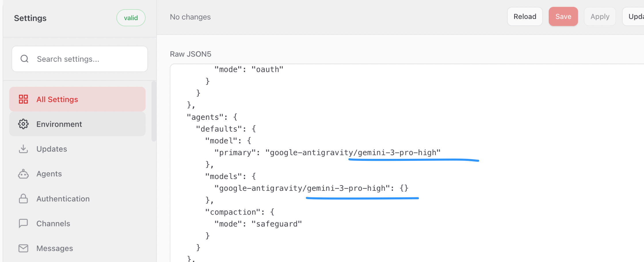
Task: Click the Environment gear icon
Action: 23,124
